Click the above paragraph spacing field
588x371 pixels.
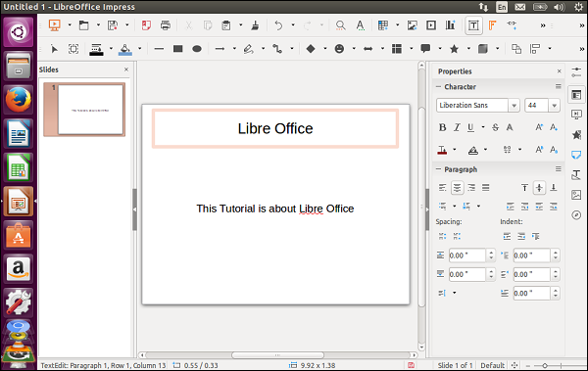[467, 255]
